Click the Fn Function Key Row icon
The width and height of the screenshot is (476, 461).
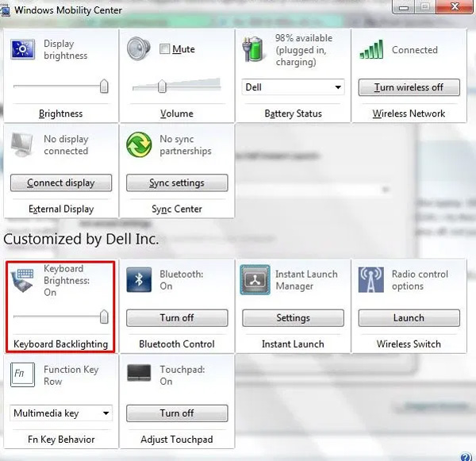tap(22, 375)
